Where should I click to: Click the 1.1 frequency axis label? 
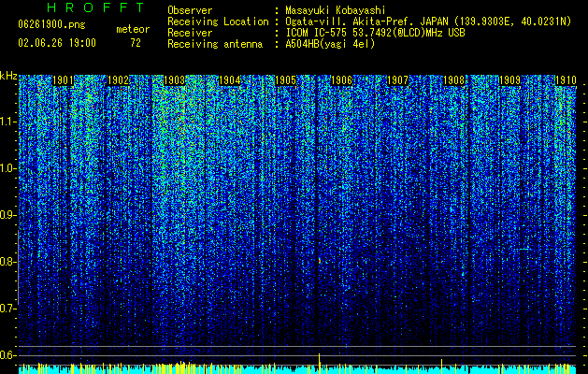pos(8,122)
